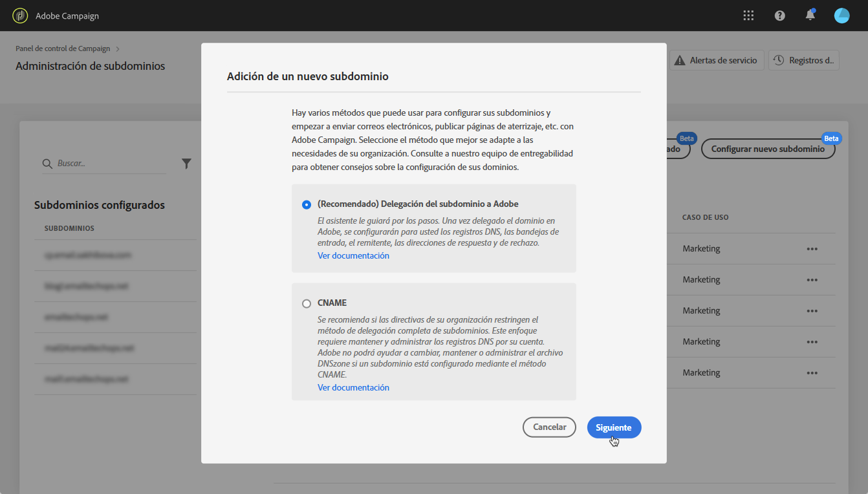Screen dimensions: 868x494
Task: Go to Panel de control de Campaign breadcrumb
Action: pos(63,48)
